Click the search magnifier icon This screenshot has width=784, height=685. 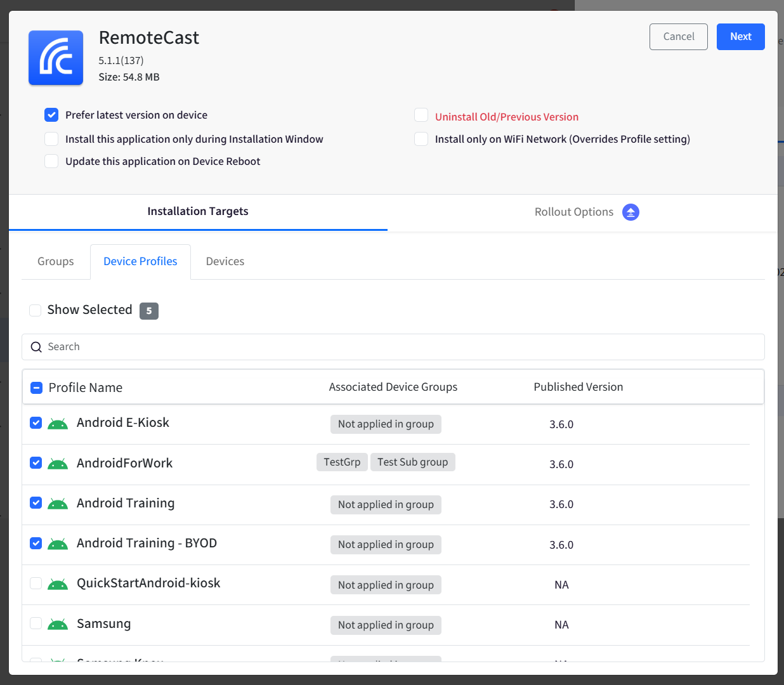(36, 347)
